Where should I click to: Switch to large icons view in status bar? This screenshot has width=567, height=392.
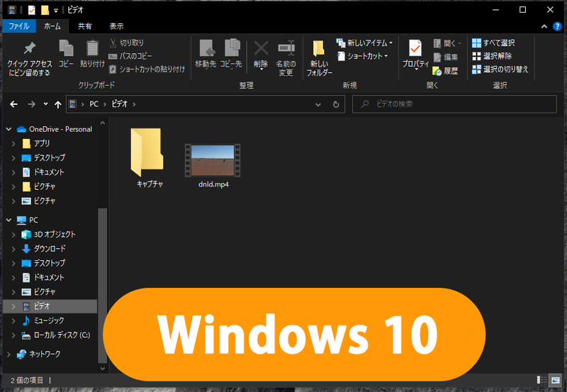[x=555, y=380]
